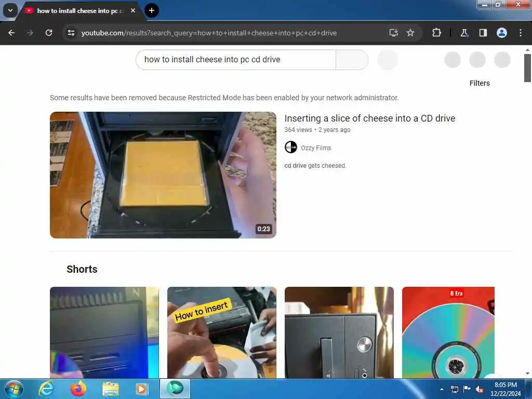
Task: Click the Shorts section heading
Action: [x=82, y=269]
